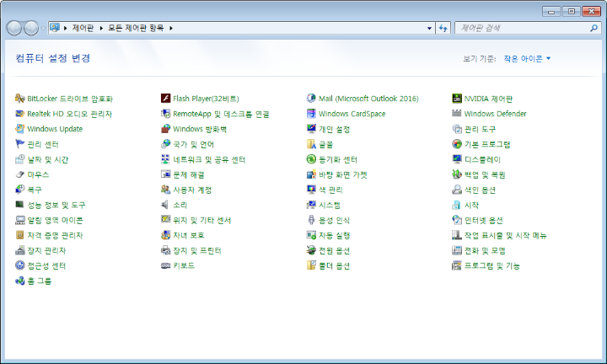Viewport: 607px width, 364px height.
Task: Open the 마우스 icon
Action: click(x=19, y=174)
